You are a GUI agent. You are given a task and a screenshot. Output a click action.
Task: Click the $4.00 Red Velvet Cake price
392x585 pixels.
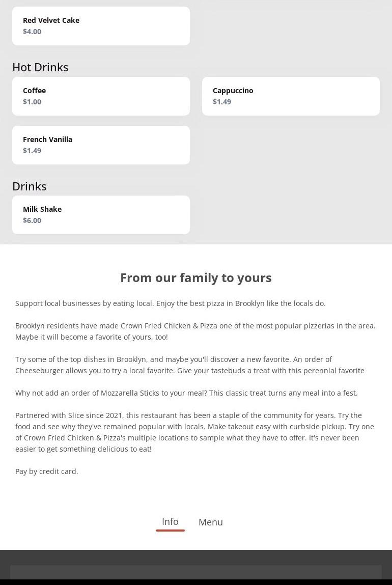pos(32,32)
